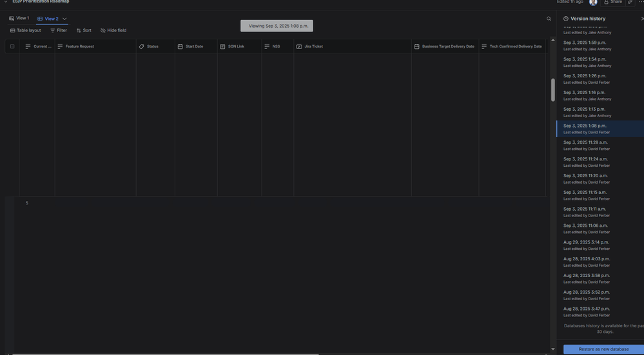The width and height of the screenshot is (644, 355).
Task: Click the Table layout grid icon
Action: 13,30
